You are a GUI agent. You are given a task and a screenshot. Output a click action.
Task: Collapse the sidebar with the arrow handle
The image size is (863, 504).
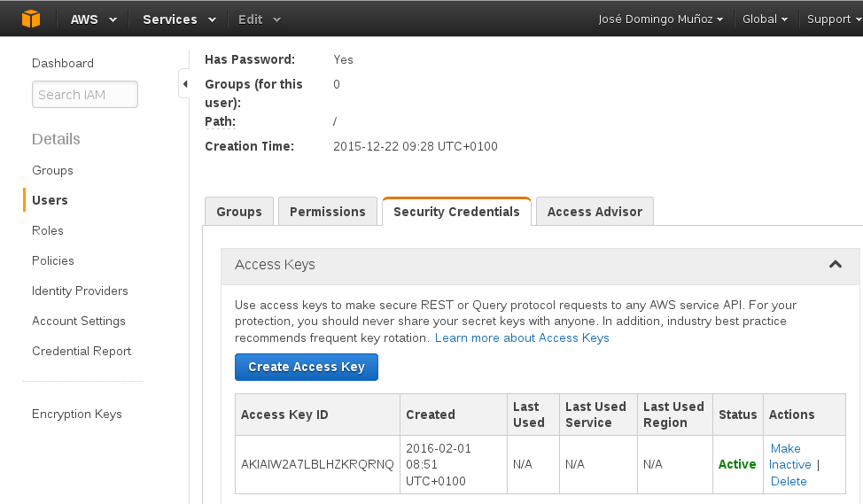pyautogui.click(x=184, y=84)
